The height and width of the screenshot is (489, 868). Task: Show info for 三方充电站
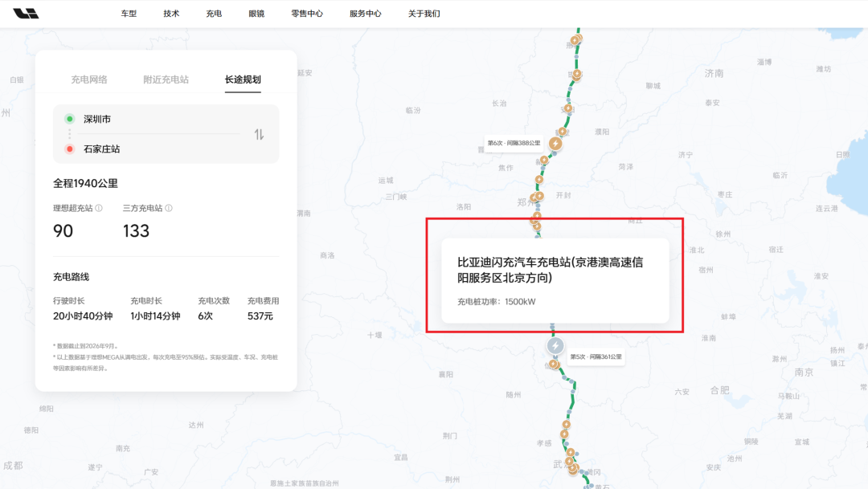[169, 208]
